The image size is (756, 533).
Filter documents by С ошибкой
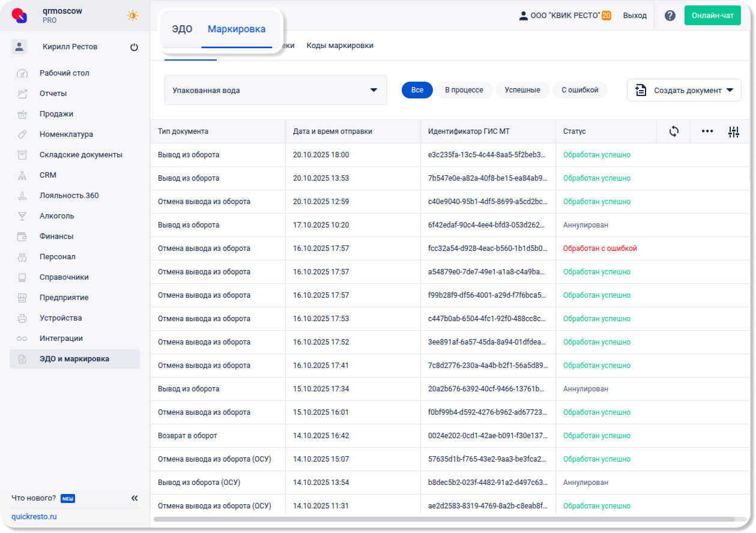pos(579,90)
